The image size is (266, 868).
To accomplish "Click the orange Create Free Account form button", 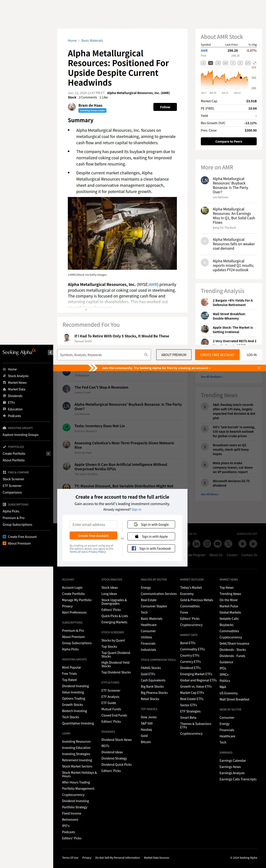I will (93, 535).
